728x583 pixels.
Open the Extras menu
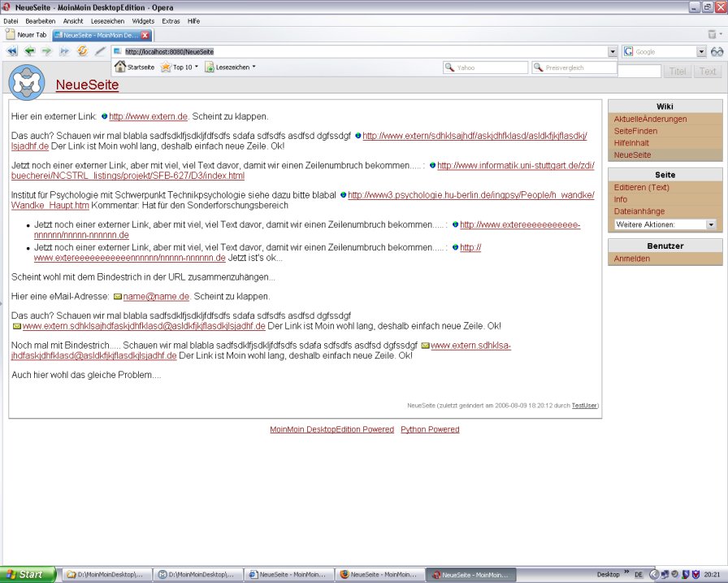(171, 21)
